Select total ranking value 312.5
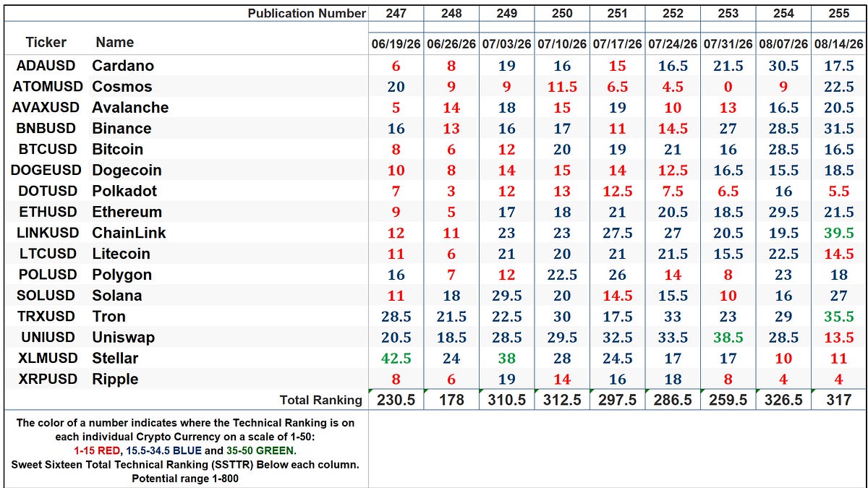Screen dimensions: 868x488 (562, 400)
